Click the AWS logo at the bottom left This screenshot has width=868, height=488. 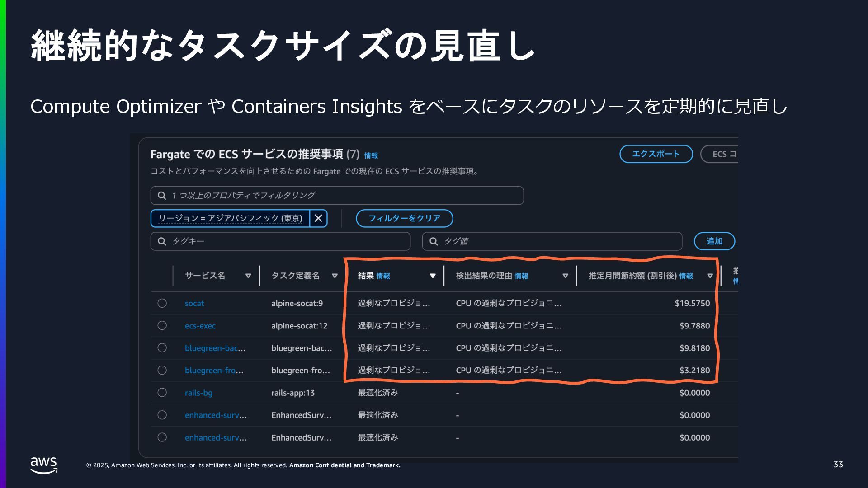tap(44, 465)
